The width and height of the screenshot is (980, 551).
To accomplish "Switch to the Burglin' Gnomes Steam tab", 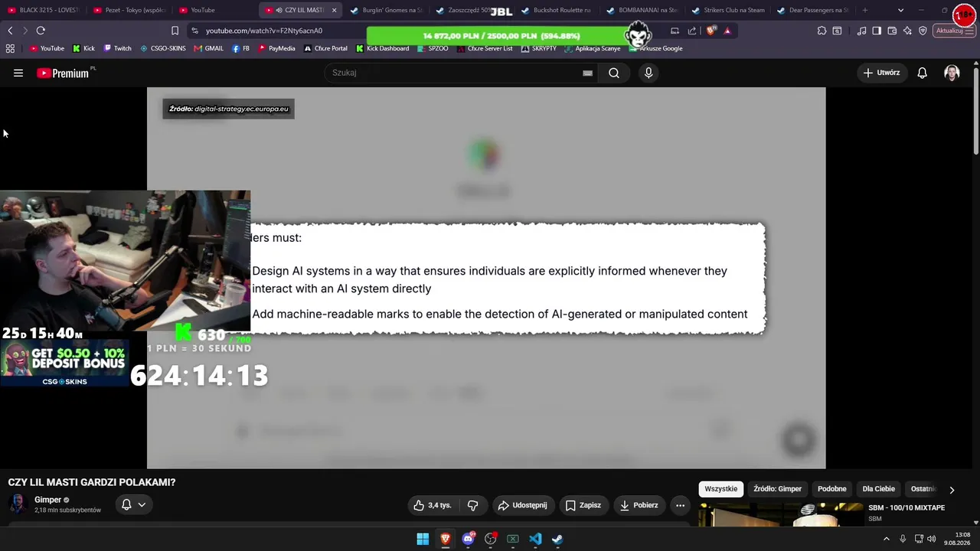I will click(386, 10).
